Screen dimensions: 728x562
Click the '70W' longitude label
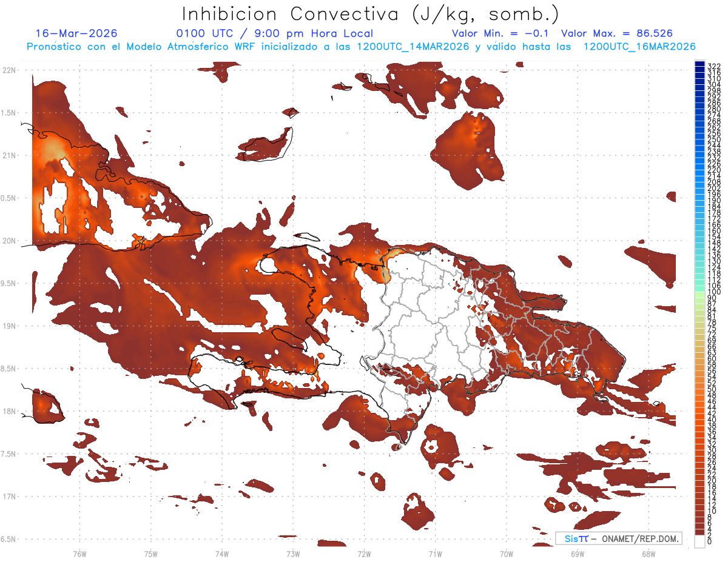506,554
